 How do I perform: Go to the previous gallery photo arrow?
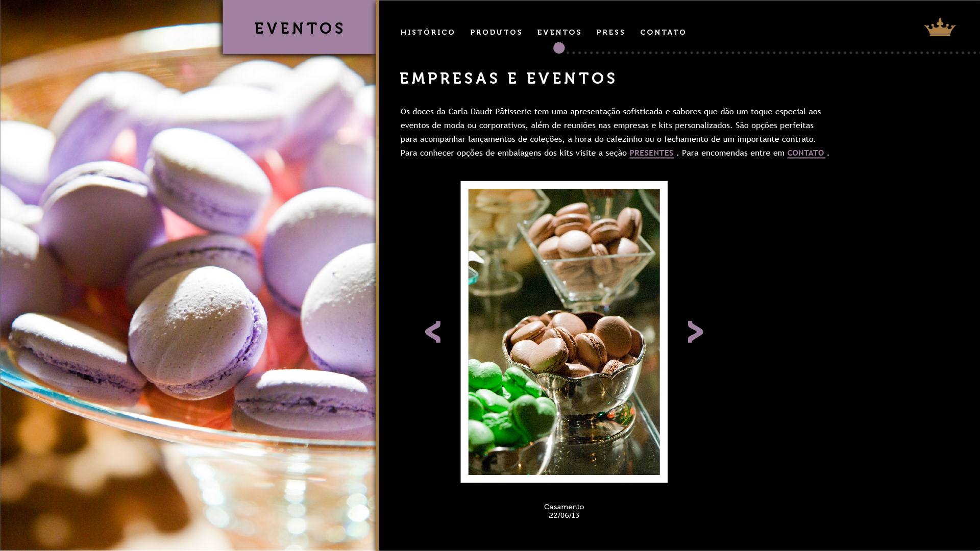tap(433, 332)
